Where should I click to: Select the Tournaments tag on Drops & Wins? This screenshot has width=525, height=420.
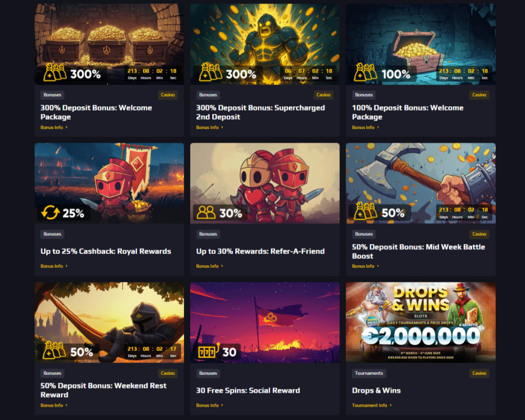pyautogui.click(x=369, y=373)
